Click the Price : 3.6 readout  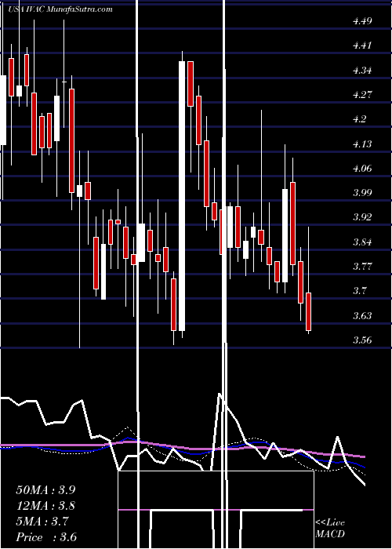(x=46, y=537)
